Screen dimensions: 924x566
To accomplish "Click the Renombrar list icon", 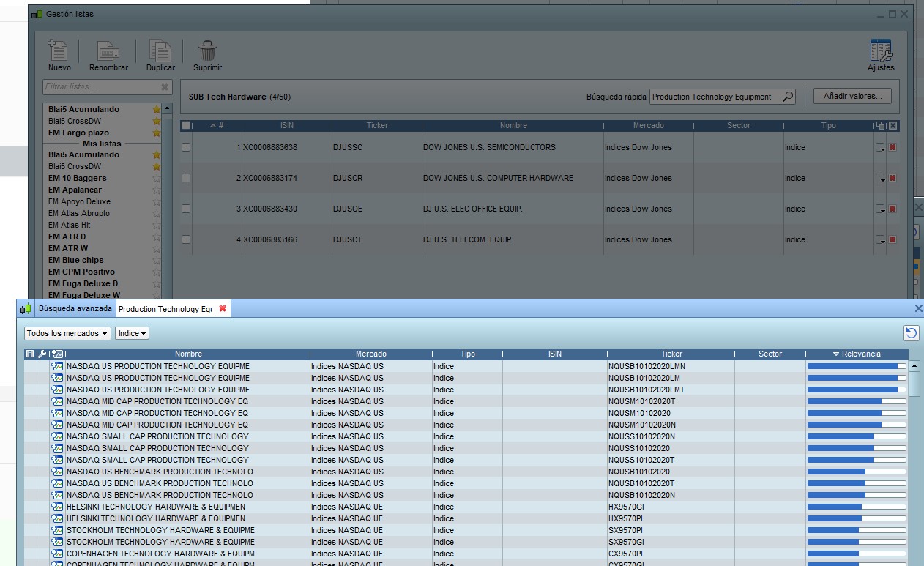I will [108, 51].
